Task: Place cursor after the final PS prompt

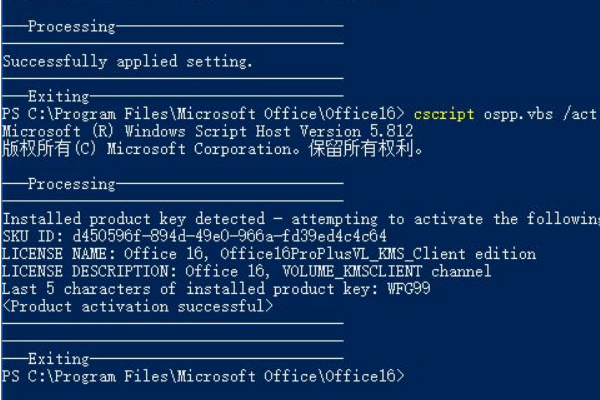Action: pos(410,376)
